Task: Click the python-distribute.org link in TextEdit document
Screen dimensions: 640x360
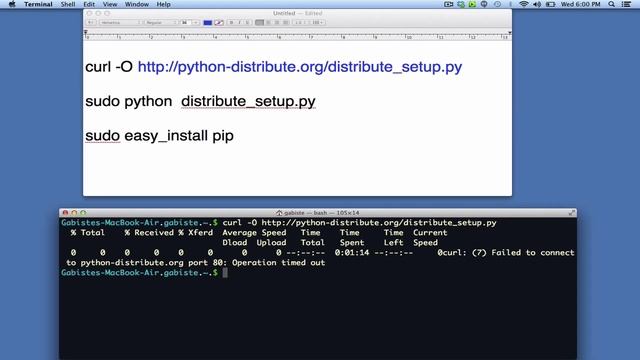Action: (x=300, y=67)
